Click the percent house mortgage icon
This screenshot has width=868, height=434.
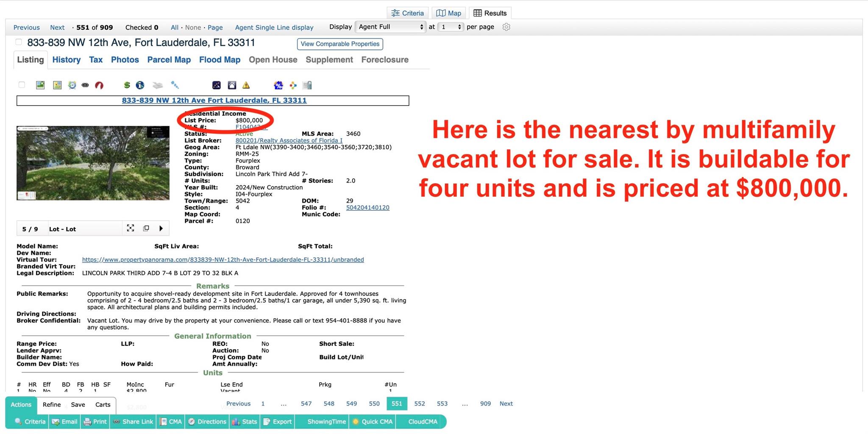click(278, 85)
